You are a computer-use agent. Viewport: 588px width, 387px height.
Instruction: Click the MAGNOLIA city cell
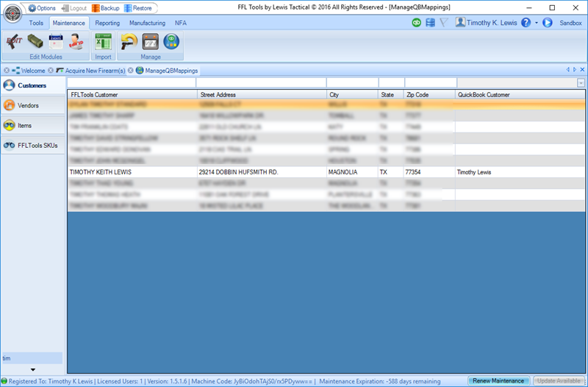[x=353, y=172]
